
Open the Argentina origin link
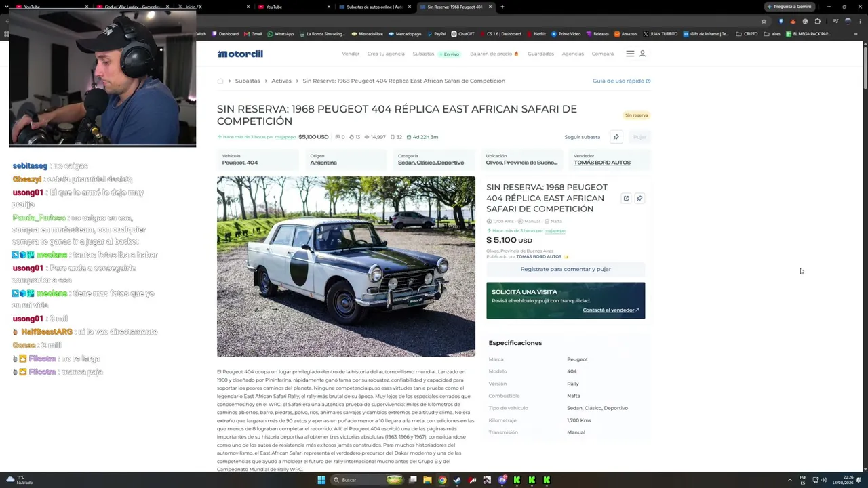coord(323,163)
